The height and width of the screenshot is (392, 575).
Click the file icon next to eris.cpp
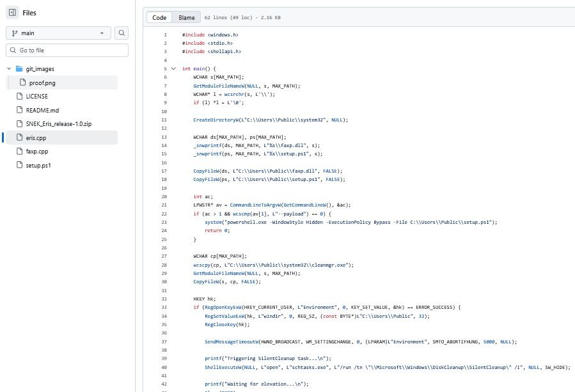(x=19, y=137)
